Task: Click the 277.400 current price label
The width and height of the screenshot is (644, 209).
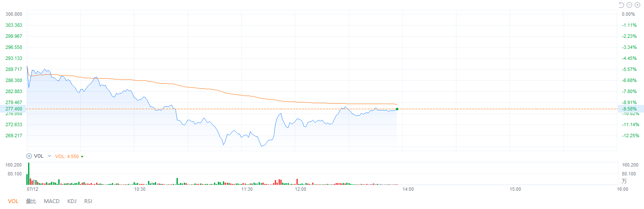Action: pyautogui.click(x=14, y=109)
